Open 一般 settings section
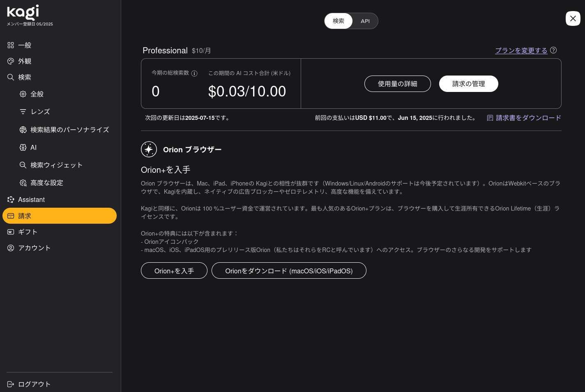The width and height of the screenshot is (585, 392). [60, 45]
